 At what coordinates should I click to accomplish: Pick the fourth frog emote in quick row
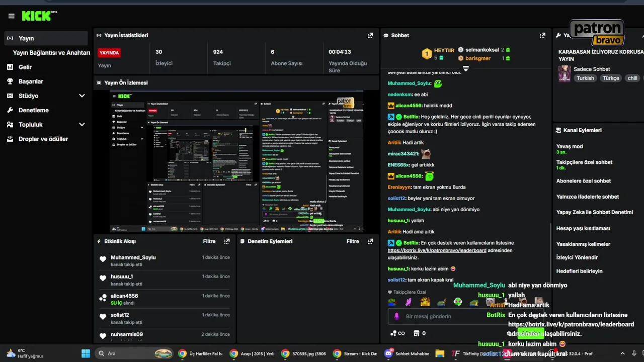click(441, 302)
